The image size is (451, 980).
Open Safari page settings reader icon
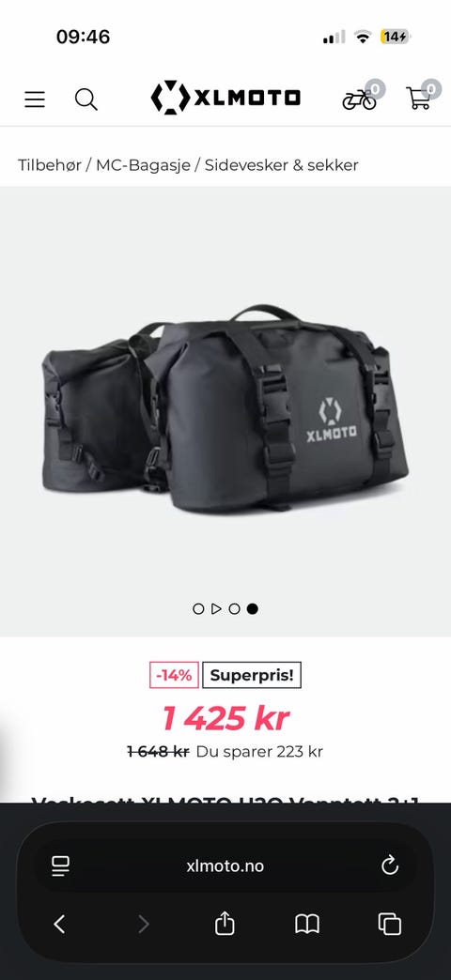click(61, 865)
